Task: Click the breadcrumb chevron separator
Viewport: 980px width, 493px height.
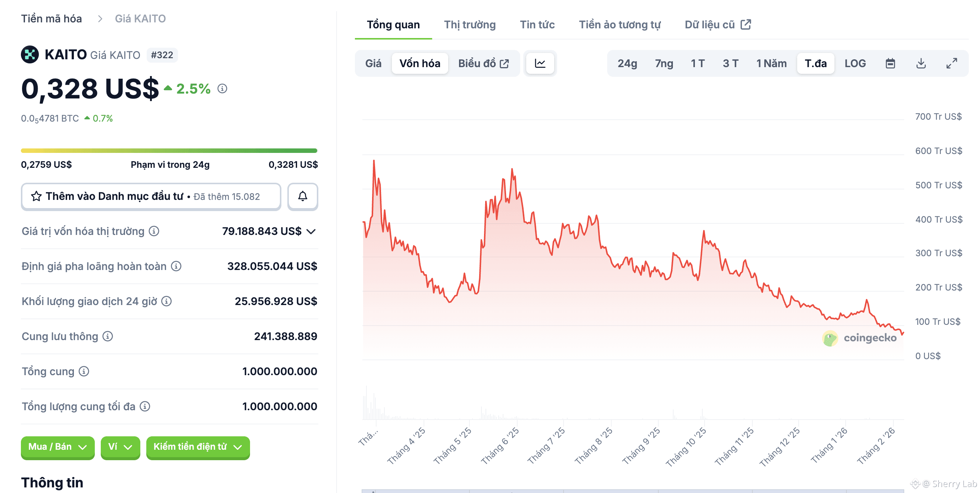Action: [100, 19]
